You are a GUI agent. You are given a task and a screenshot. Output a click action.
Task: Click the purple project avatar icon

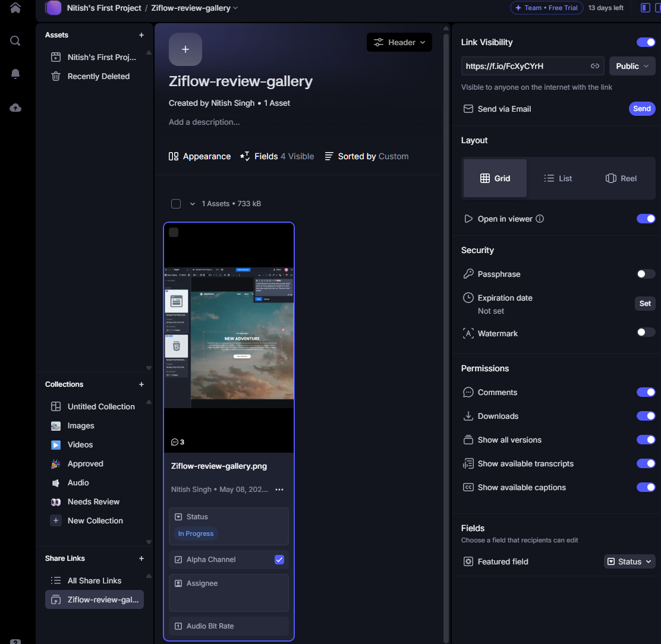(x=53, y=8)
